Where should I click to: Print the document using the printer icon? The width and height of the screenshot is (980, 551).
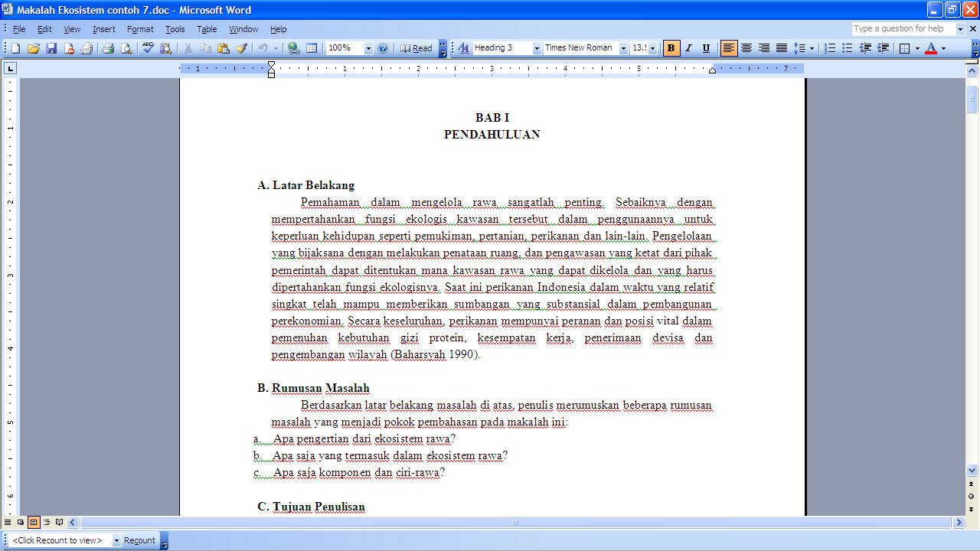tap(108, 48)
